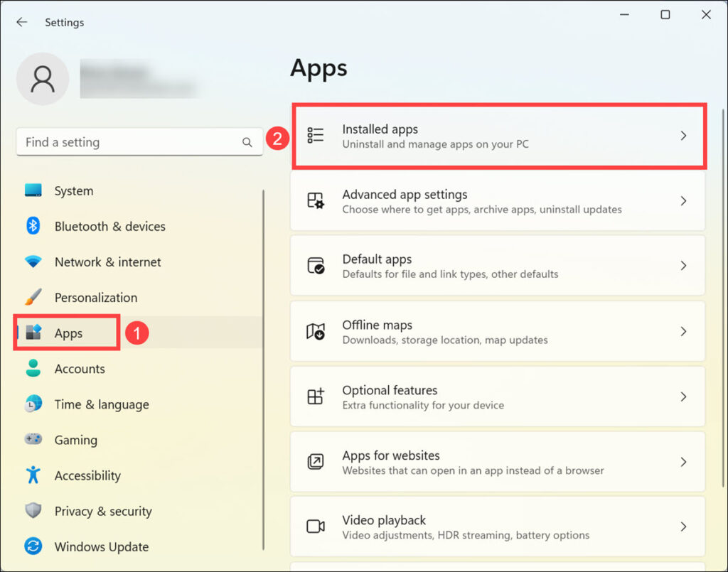This screenshot has height=572, width=728.
Task: Select the Default apps checkmark icon
Action: point(315,266)
